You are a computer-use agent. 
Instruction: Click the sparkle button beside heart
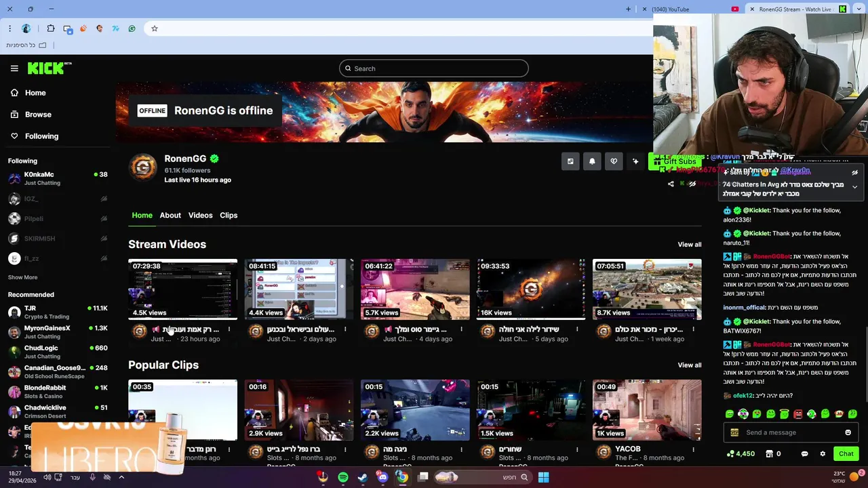tap(635, 161)
